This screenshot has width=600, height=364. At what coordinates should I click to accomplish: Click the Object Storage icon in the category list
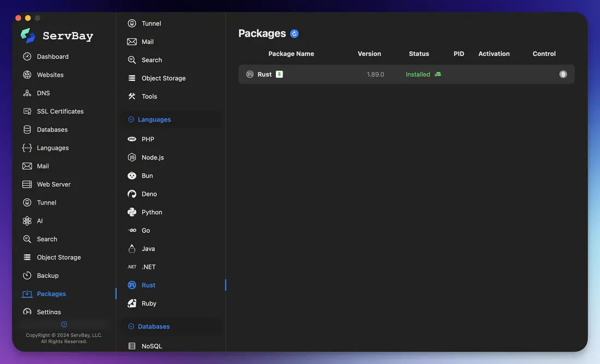coord(132,78)
